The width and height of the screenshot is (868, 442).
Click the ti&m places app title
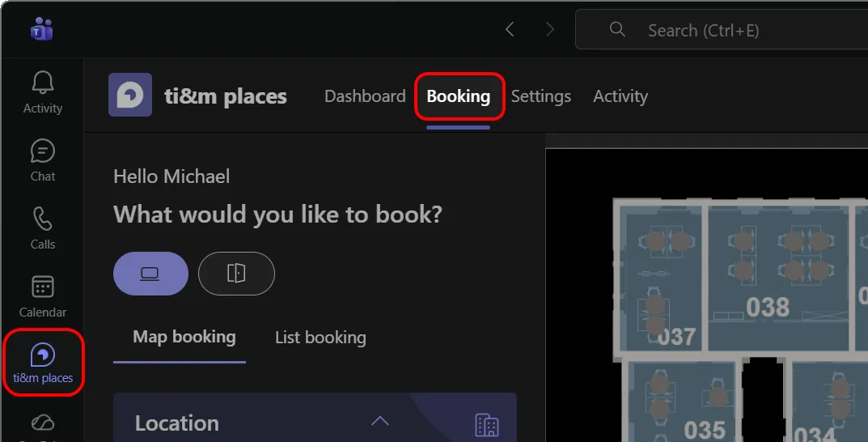pos(226,96)
